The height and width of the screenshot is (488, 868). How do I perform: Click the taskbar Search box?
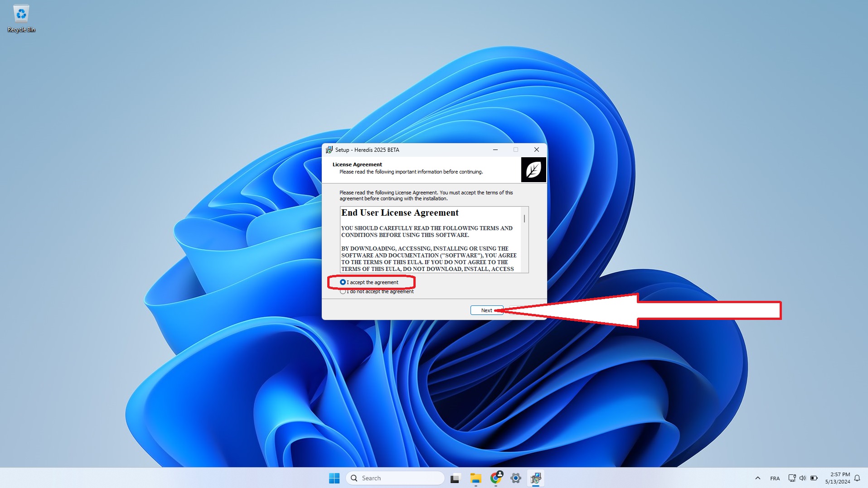coord(395,478)
